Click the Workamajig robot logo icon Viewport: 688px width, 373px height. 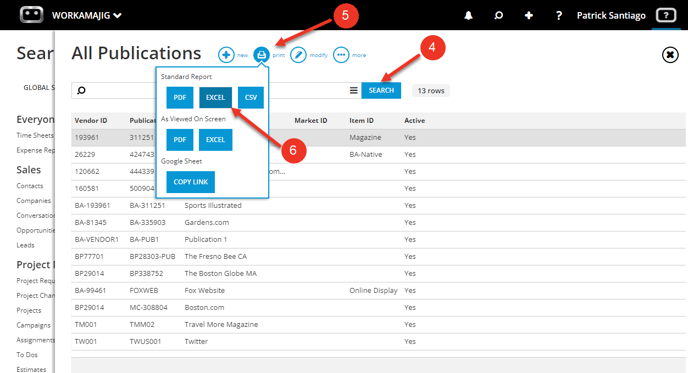coord(31,14)
